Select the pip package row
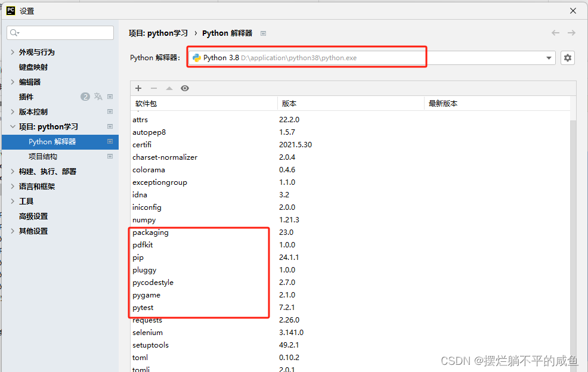Image resolution: width=588 pixels, height=372 pixels. [350, 258]
